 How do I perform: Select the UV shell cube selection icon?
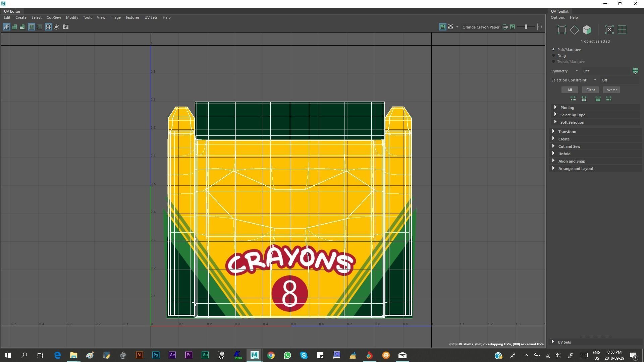point(587,30)
